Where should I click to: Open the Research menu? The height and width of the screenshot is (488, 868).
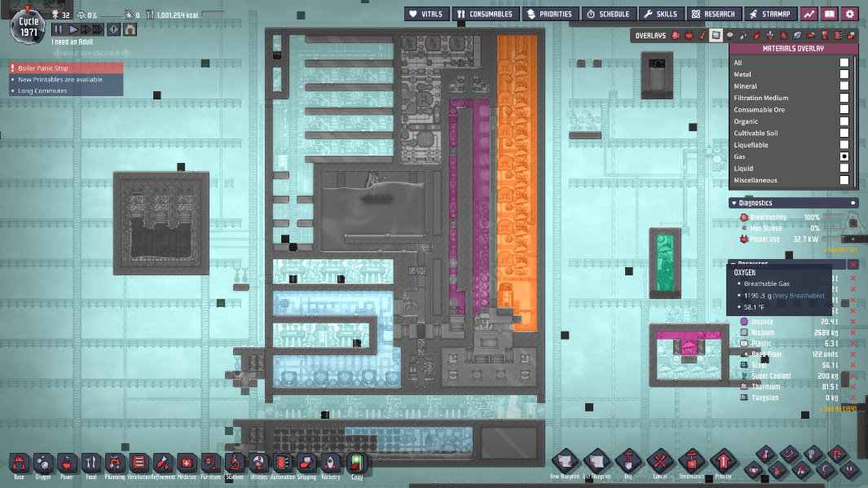click(714, 14)
